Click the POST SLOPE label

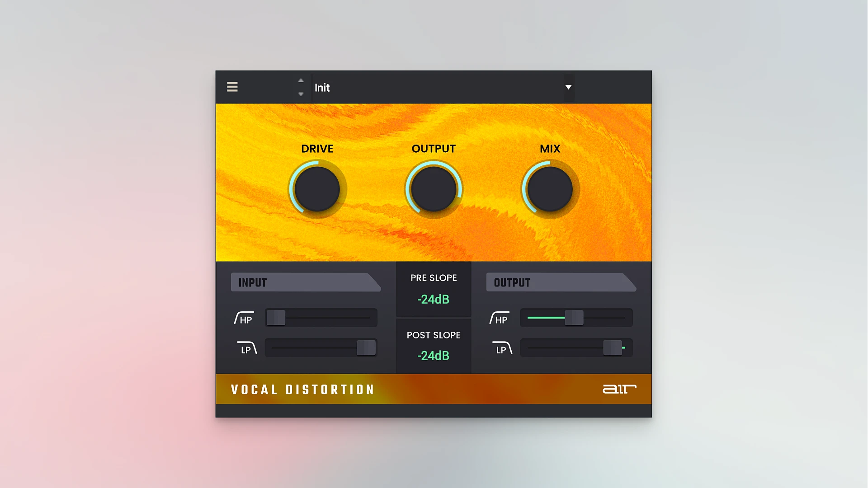(x=434, y=335)
